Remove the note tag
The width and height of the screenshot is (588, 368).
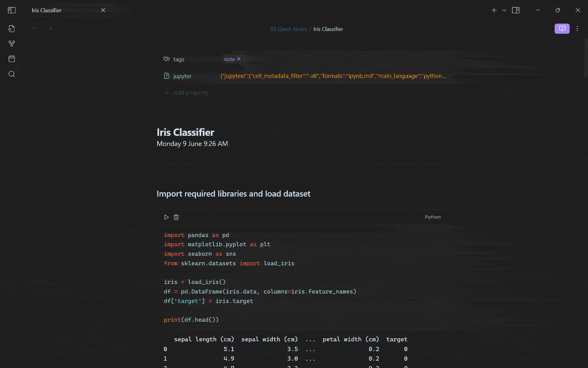tap(239, 59)
